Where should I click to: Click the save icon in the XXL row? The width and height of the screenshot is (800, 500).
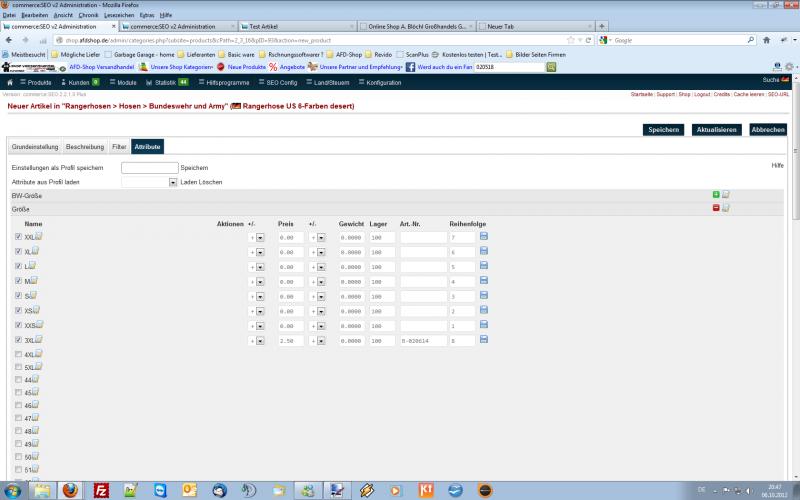coord(484,237)
